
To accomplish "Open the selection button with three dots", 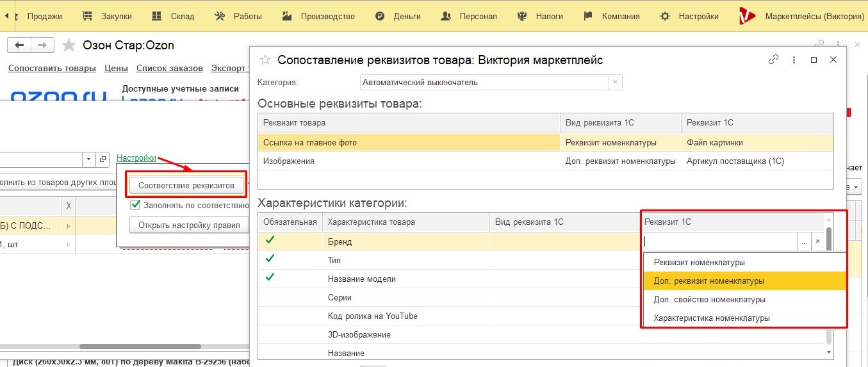I will pyautogui.click(x=804, y=241).
